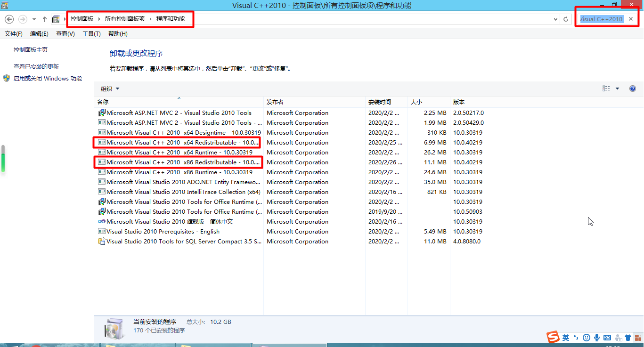Click icon of Visual C++ 2010 x86 Redistributable
The width and height of the screenshot is (644, 347).
pos(101,162)
